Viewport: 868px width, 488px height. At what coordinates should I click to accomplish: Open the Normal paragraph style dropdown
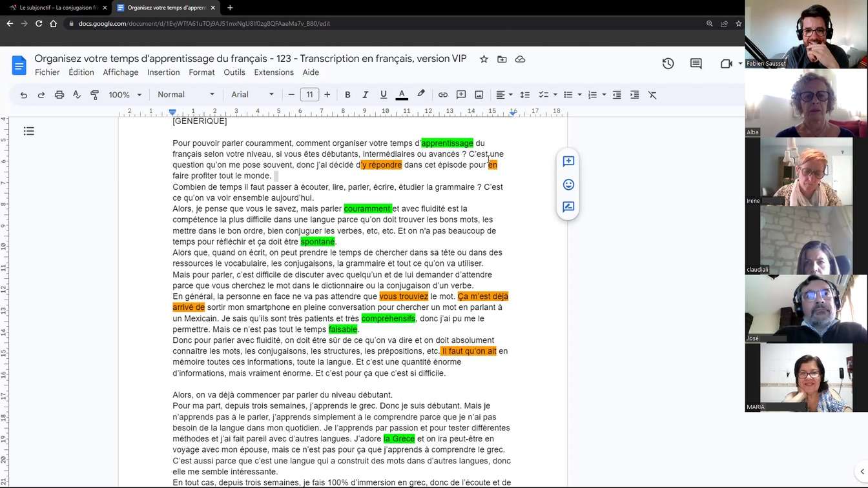[186, 95]
